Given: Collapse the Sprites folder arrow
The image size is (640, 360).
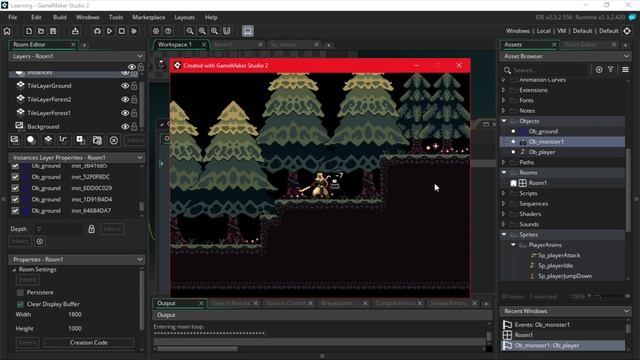Looking at the screenshot, I should click(x=504, y=234).
